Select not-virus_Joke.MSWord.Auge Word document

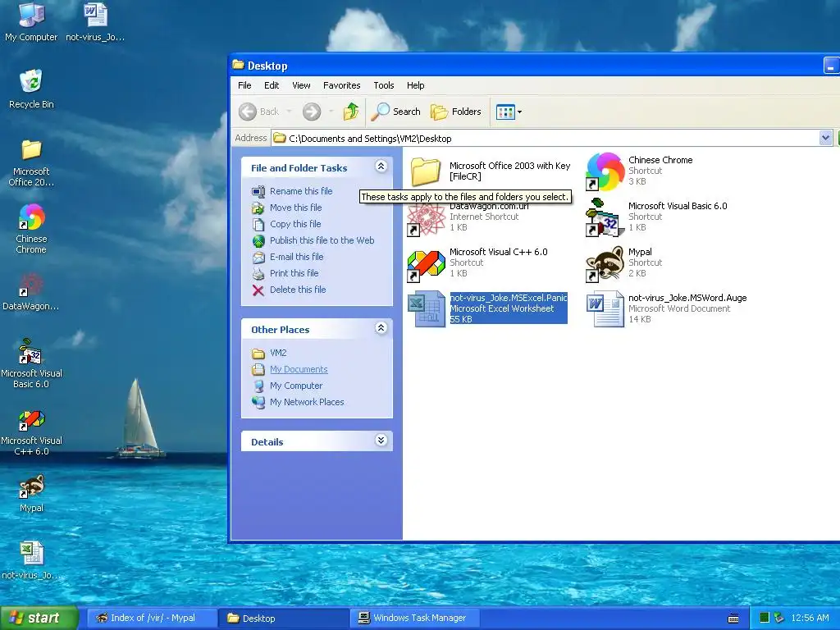pyautogui.click(x=666, y=308)
